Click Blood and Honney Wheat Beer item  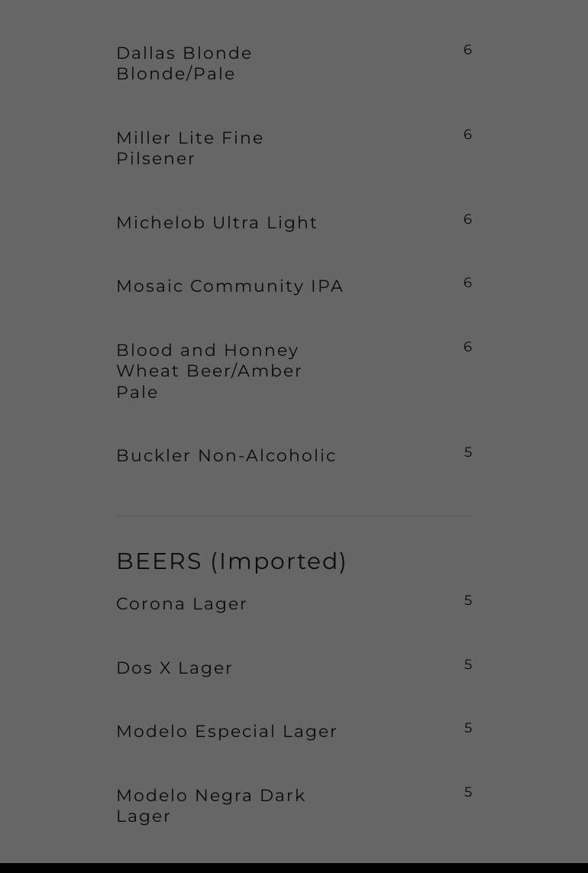(209, 371)
